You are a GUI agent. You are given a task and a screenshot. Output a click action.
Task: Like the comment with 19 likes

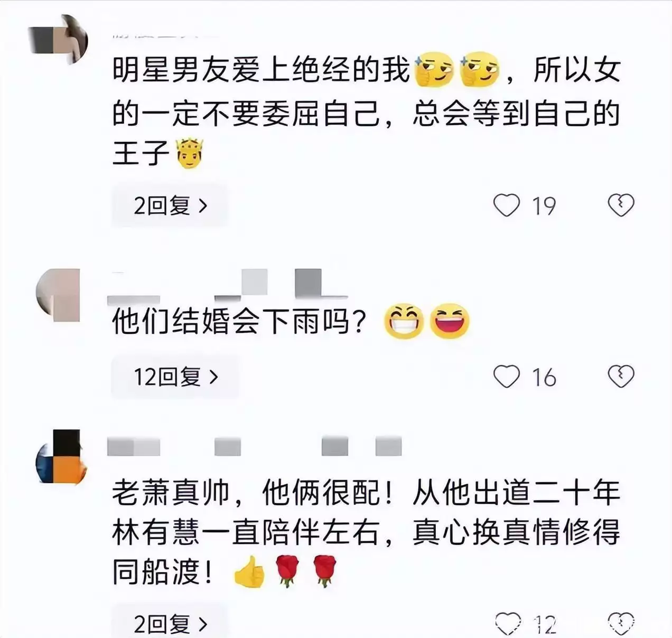pyautogui.click(x=507, y=205)
